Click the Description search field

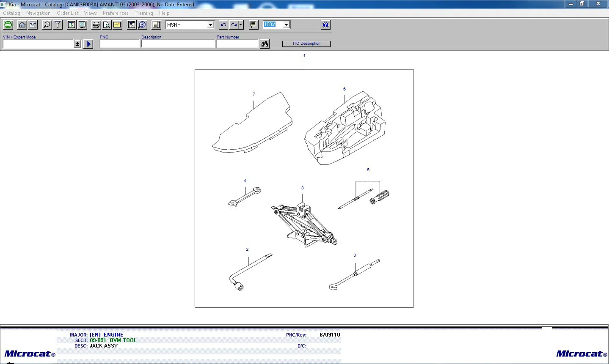(x=178, y=44)
